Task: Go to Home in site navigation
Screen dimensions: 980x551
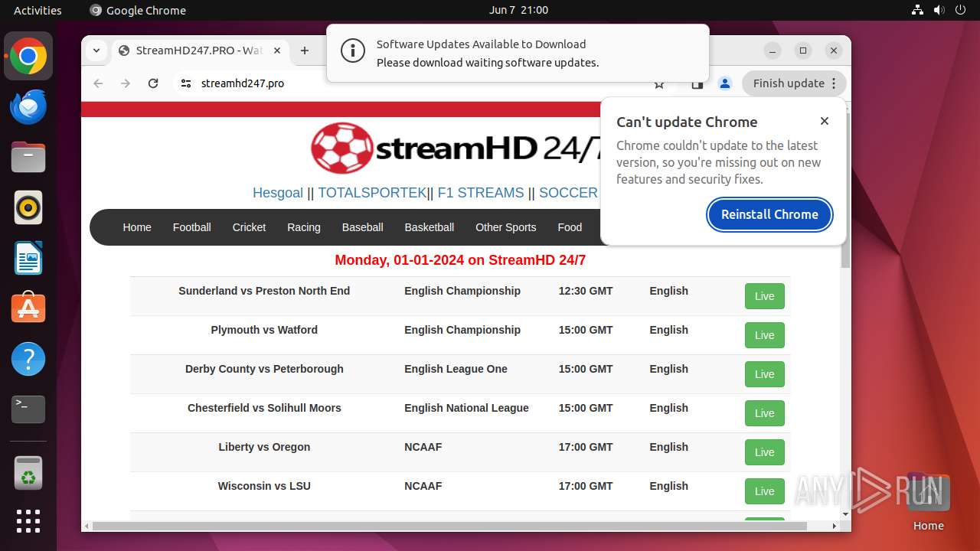Action: tap(137, 227)
